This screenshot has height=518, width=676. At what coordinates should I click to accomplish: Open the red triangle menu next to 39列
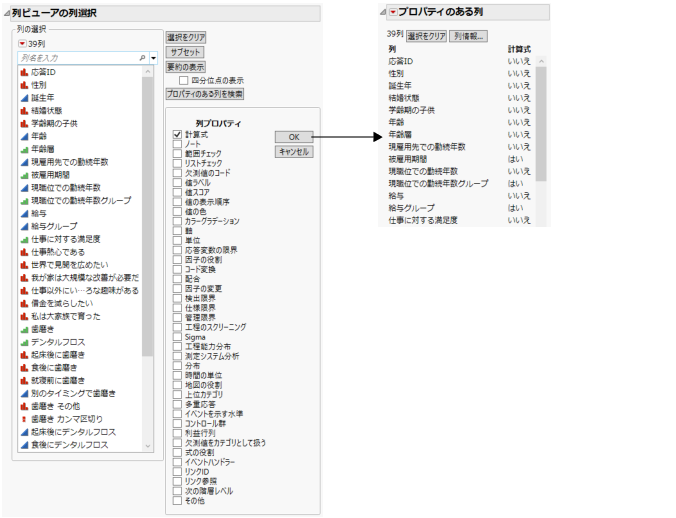[x=22, y=44]
